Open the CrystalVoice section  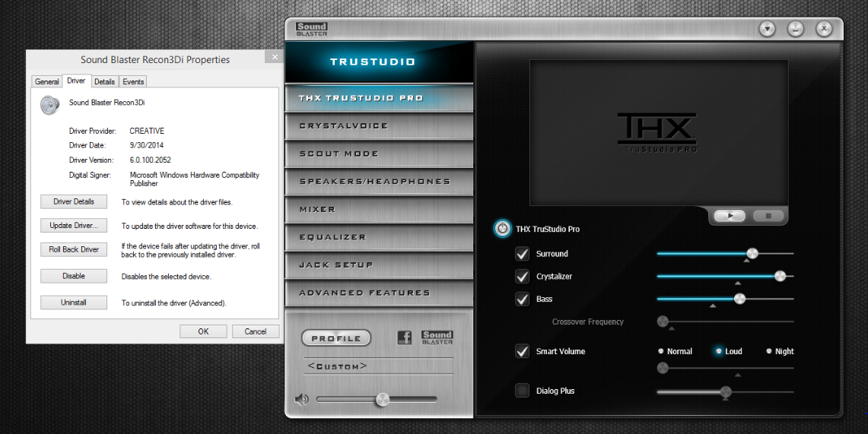tap(379, 125)
